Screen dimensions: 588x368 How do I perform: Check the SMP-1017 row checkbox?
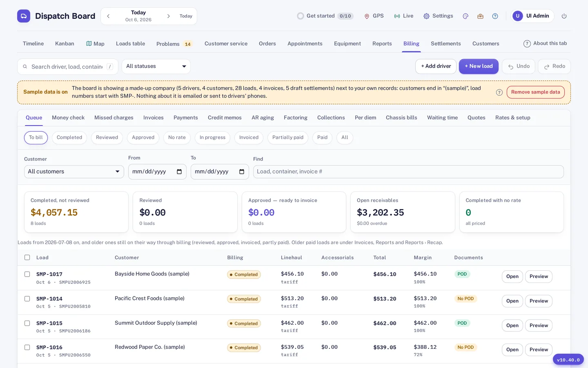click(27, 274)
